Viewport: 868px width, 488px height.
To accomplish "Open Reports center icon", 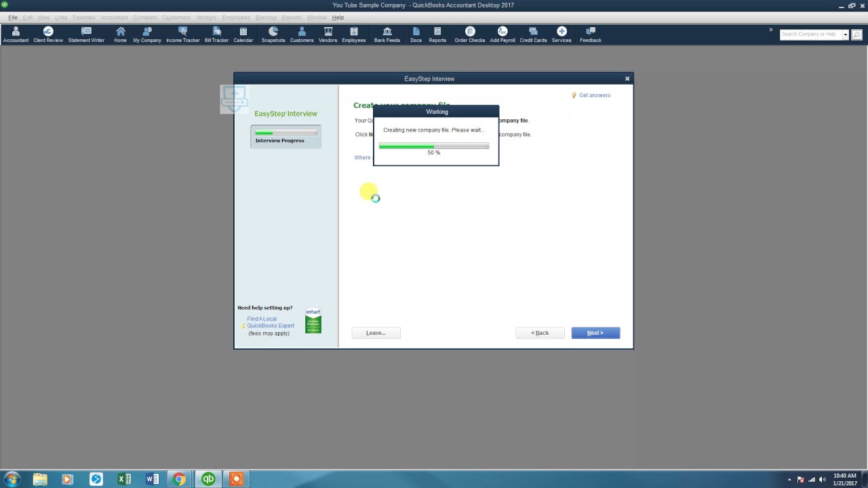I will click(437, 35).
